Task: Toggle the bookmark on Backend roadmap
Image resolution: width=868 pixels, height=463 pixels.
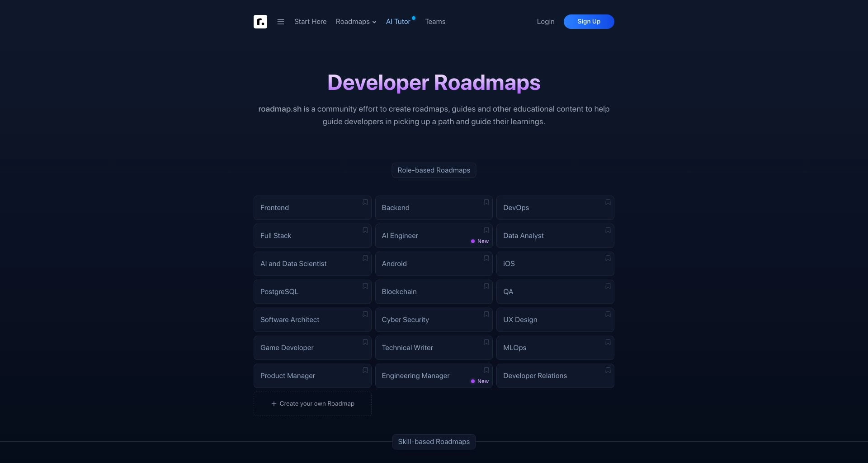Action: pos(486,202)
